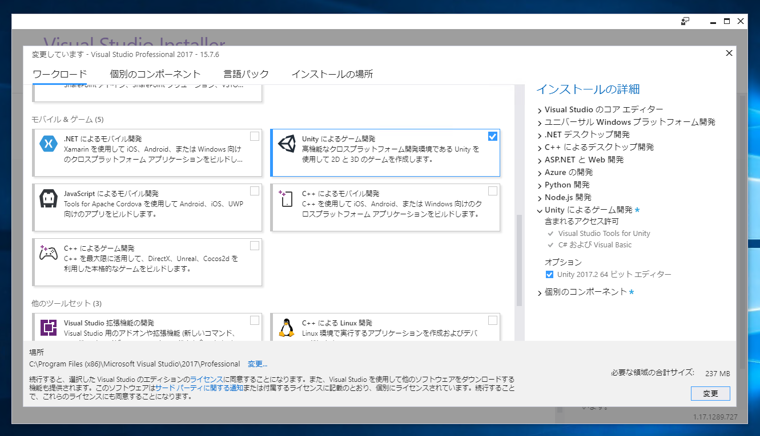Click the Apache Cordova JavaScript icon

pos(48,199)
